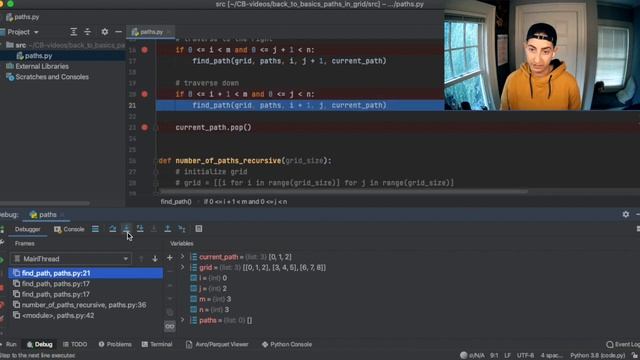The image size is (640, 360).
Task: Click Show Execution Point icon
Action: tap(95, 229)
